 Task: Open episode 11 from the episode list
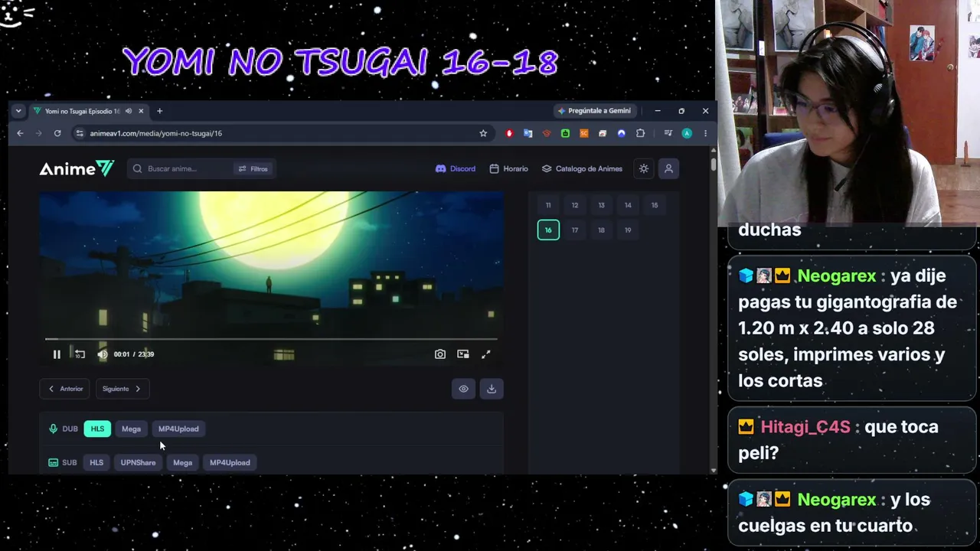click(x=548, y=205)
